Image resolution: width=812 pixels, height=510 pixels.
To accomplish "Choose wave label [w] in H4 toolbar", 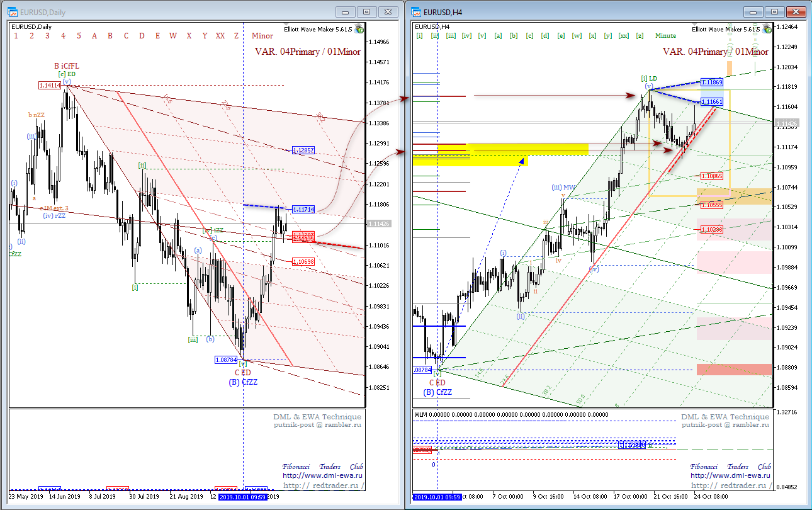I will click(577, 36).
